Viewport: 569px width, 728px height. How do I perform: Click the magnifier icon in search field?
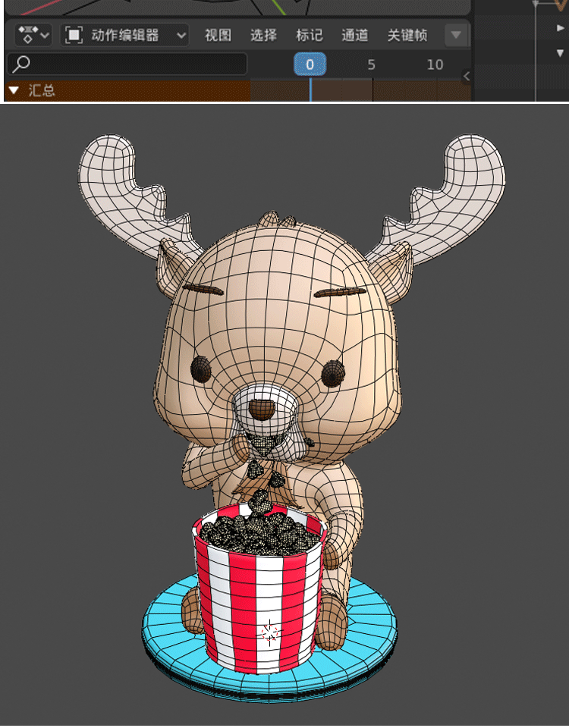pos(22,64)
